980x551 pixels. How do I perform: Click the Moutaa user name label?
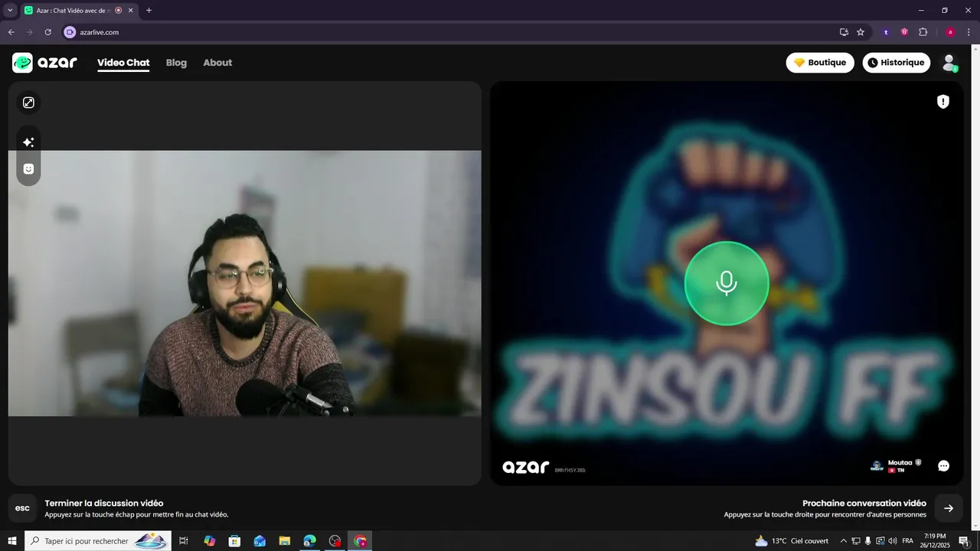coord(900,462)
